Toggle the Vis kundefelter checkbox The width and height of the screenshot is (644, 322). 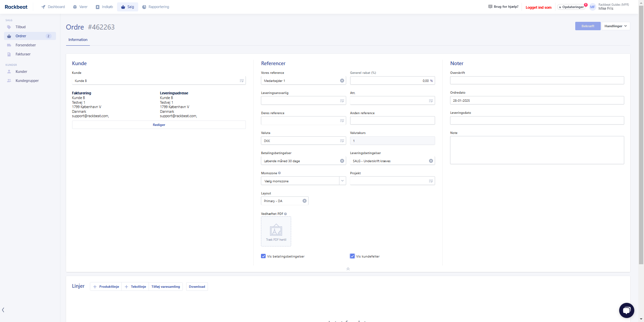coord(352,256)
